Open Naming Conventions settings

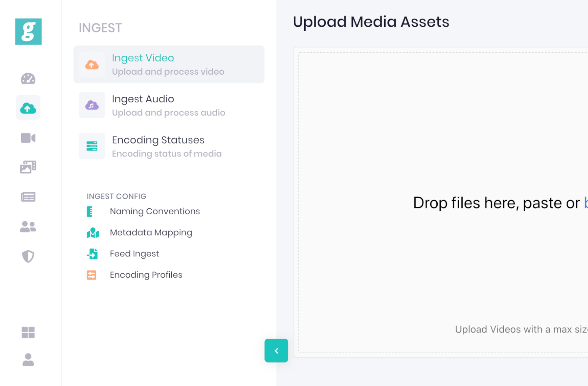(x=155, y=211)
